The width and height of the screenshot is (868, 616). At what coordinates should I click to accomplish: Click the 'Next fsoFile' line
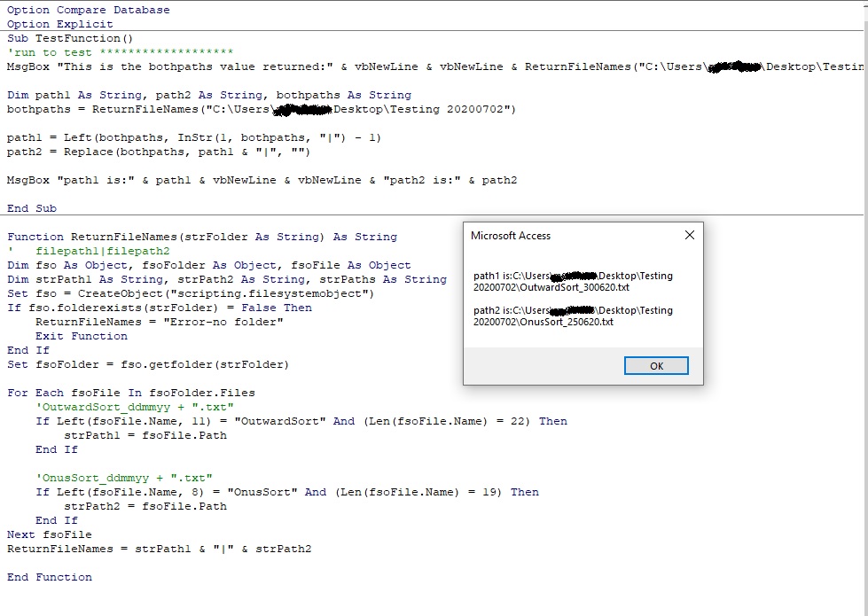click(50, 534)
